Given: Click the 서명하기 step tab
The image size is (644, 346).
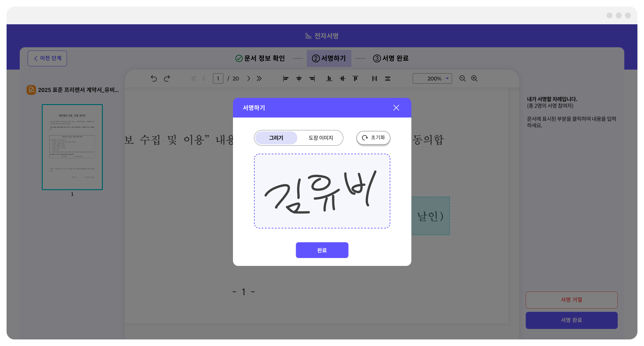Looking at the screenshot, I should coord(329,58).
